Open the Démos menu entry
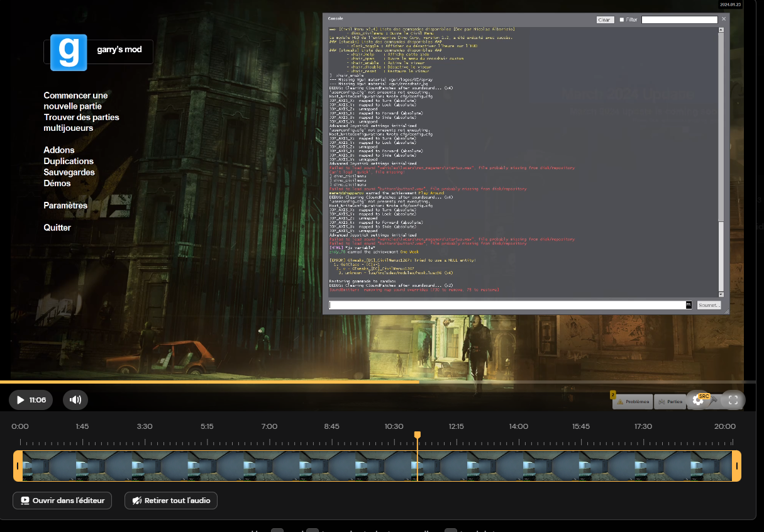Screen dimensions: 764x532 click(x=57, y=184)
